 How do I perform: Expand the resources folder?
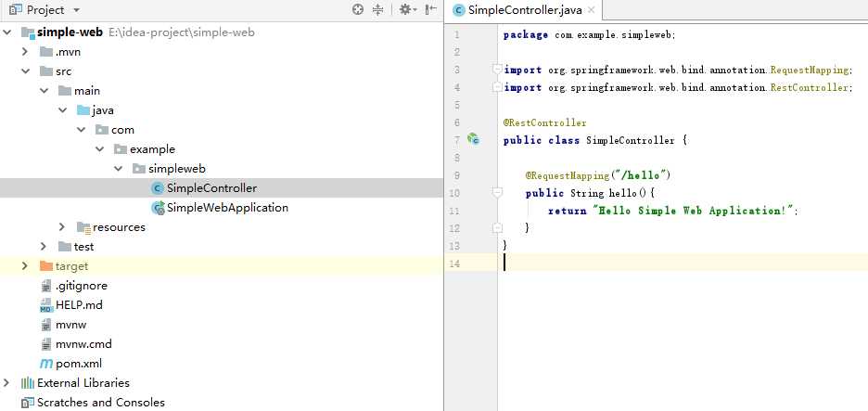click(62, 227)
